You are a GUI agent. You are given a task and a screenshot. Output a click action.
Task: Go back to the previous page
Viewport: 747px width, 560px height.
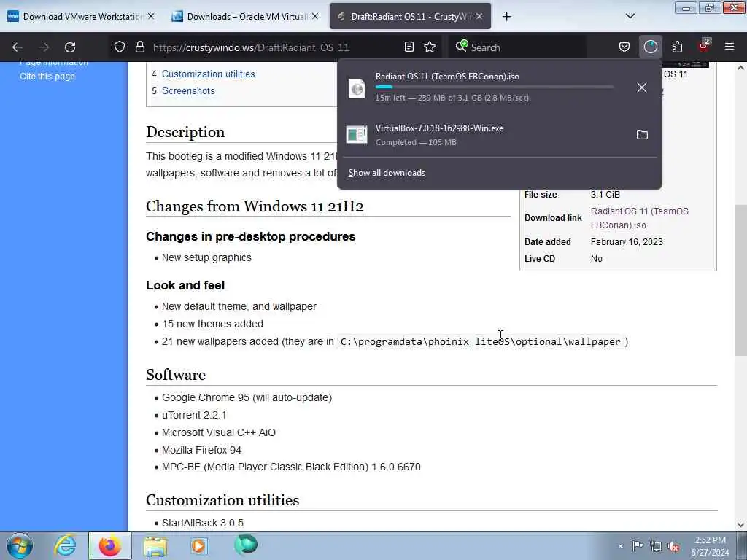click(x=18, y=47)
